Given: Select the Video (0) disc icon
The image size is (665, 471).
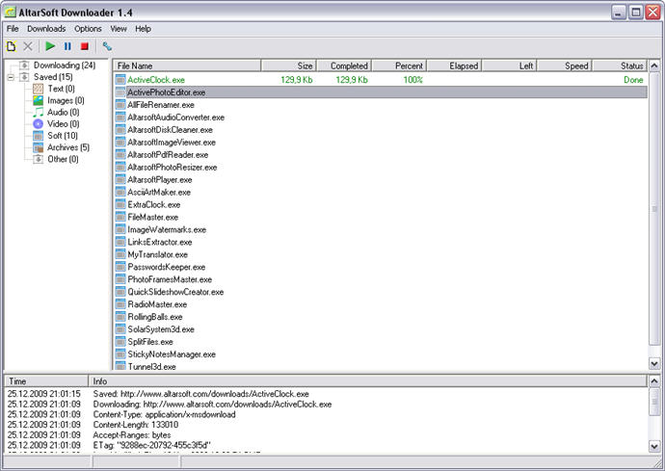Looking at the screenshot, I should point(38,124).
